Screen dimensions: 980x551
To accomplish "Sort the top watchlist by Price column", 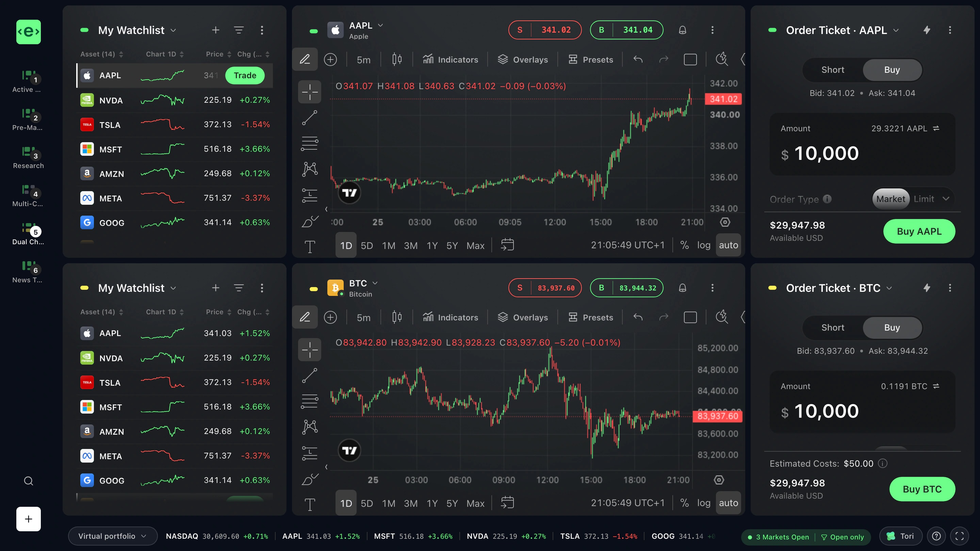I will (218, 54).
